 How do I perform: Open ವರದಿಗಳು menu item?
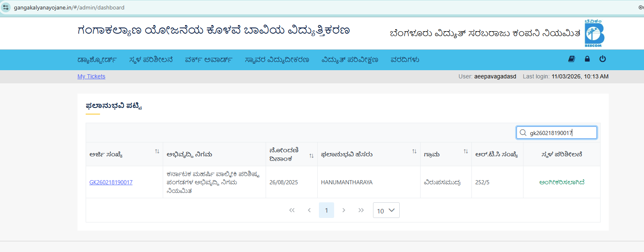(405, 60)
